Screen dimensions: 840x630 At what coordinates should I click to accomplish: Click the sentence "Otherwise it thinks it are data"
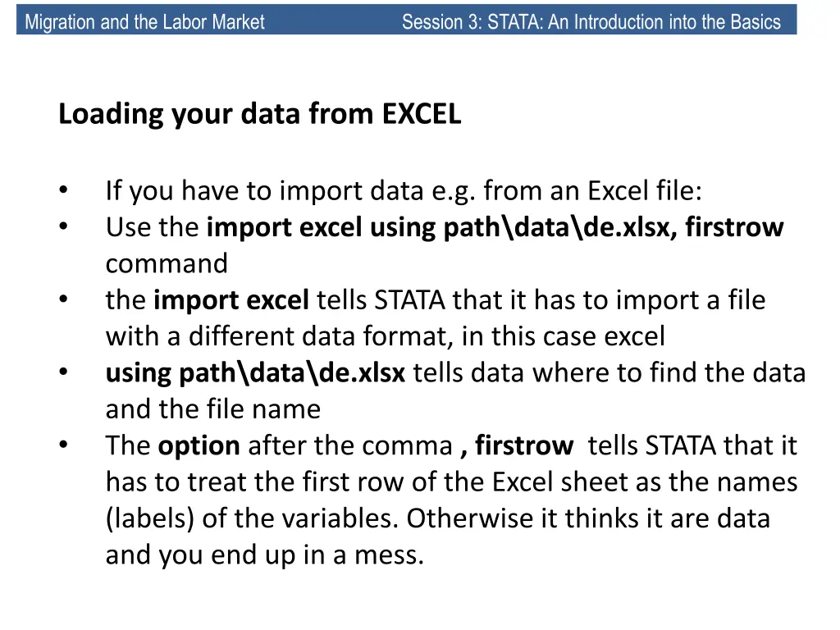588,518
